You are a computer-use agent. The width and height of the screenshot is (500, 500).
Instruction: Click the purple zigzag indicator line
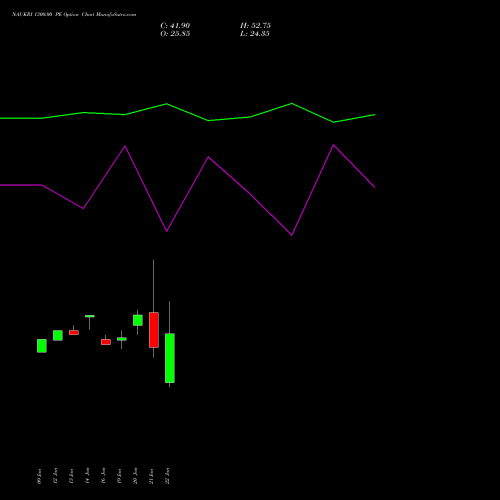(x=187, y=190)
